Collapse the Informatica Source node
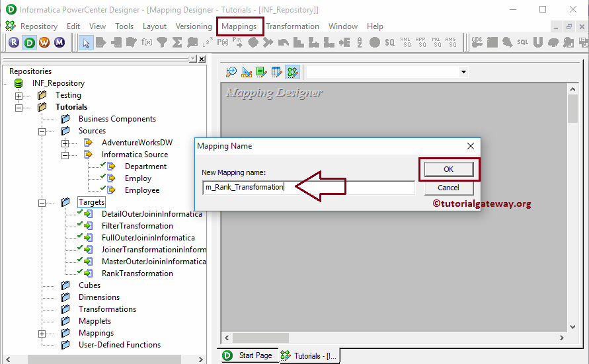 [65, 155]
